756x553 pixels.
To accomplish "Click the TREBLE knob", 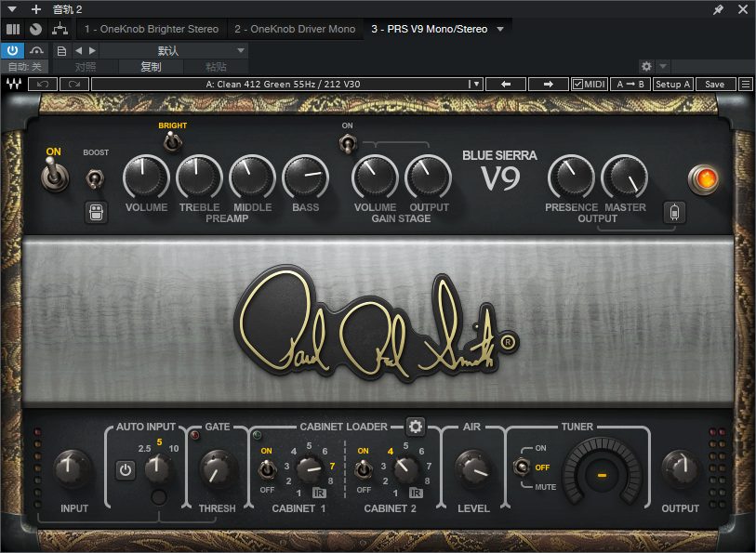I will [x=199, y=178].
